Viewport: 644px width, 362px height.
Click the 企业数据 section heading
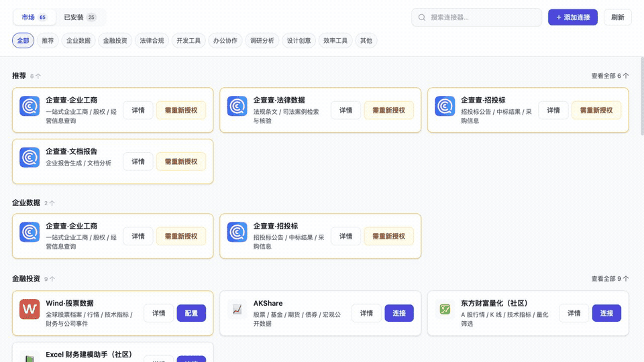[26, 202]
